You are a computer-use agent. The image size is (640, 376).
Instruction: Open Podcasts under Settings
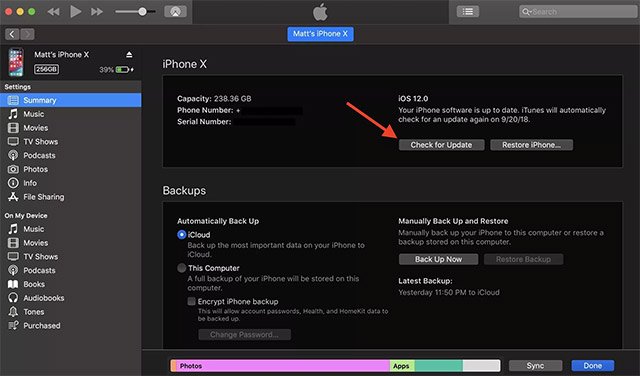(71, 156)
